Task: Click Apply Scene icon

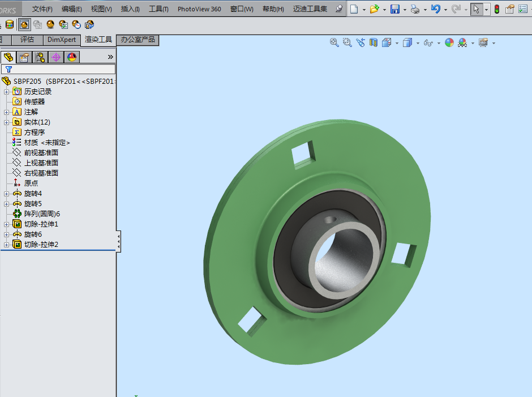Action: pos(462,43)
